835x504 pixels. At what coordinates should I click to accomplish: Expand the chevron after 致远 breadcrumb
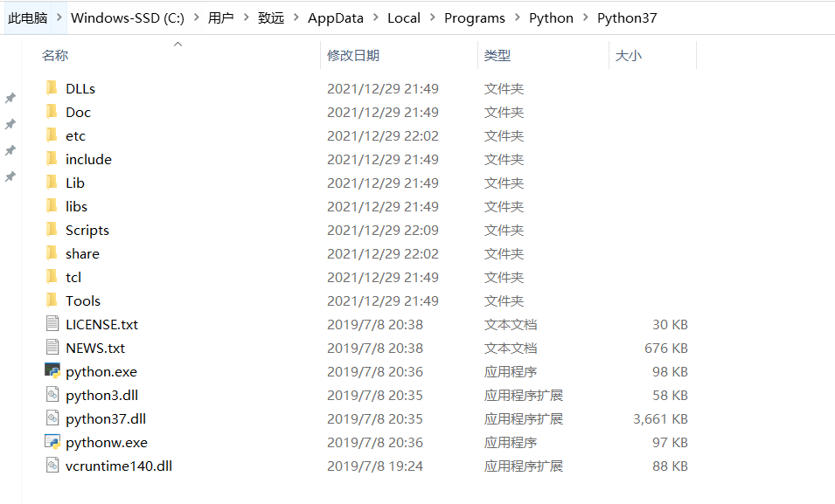click(296, 17)
